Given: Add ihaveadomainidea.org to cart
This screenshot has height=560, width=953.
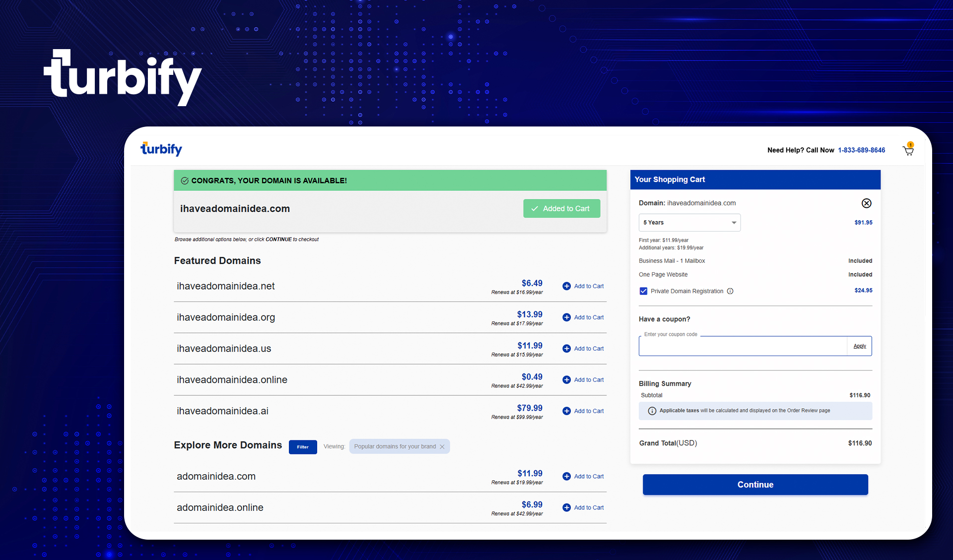Looking at the screenshot, I should tap(583, 317).
